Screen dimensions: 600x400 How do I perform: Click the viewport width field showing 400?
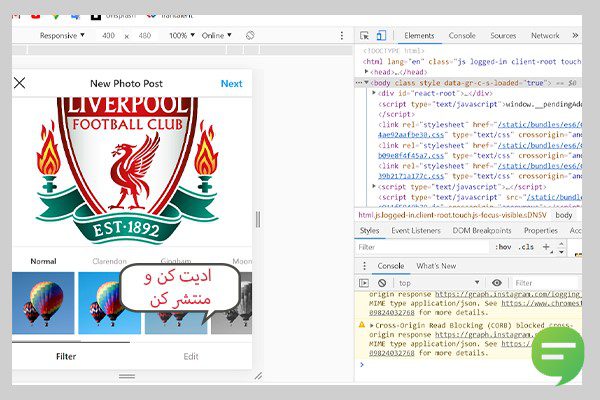[109, 36]
